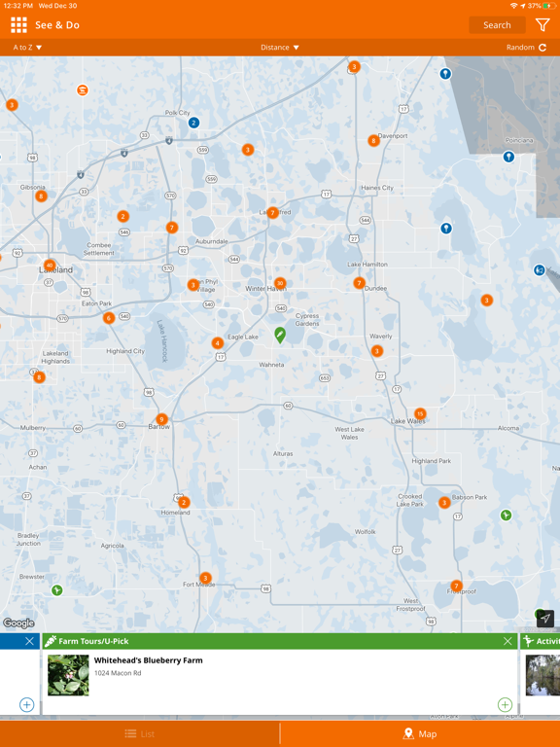Open the 7 cluster marker at Frostproof

456,586
